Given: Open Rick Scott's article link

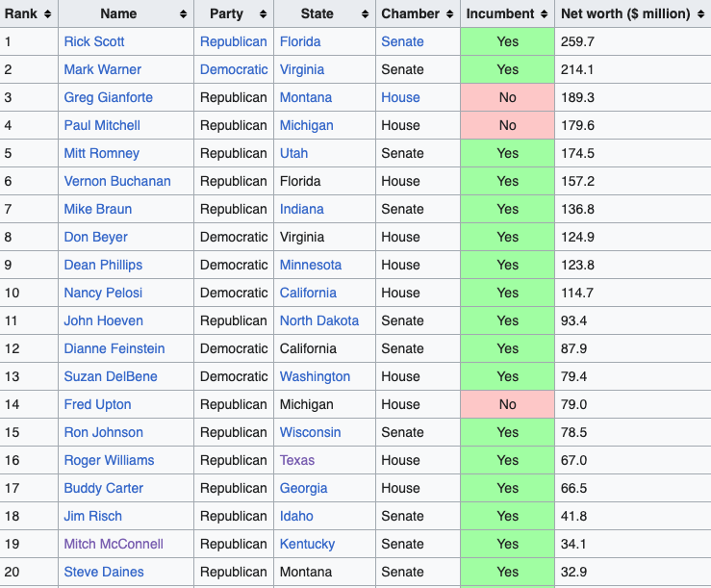Looking at the screenshot, I should pyautogui.click(x=94, y=41).
